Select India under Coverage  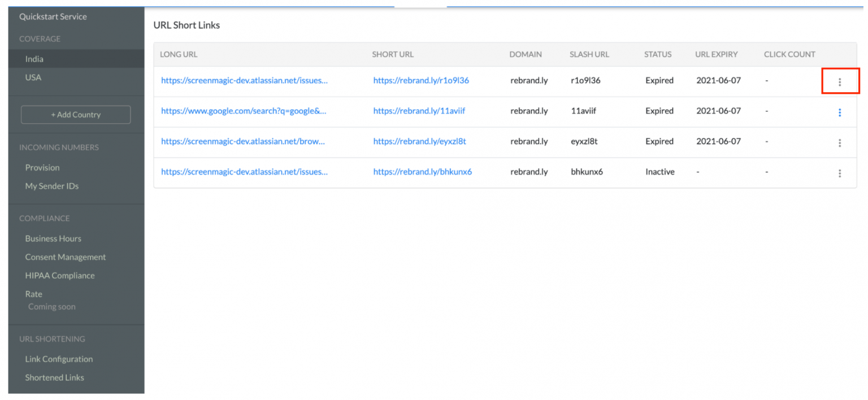[x=35, y=58]
